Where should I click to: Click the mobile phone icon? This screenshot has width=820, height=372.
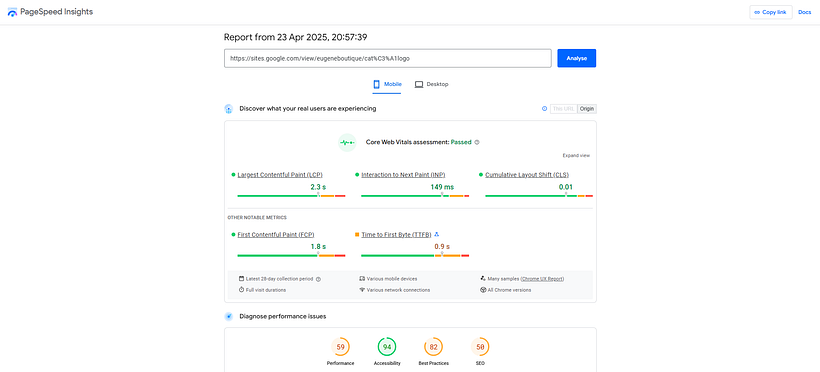(377, 84)
